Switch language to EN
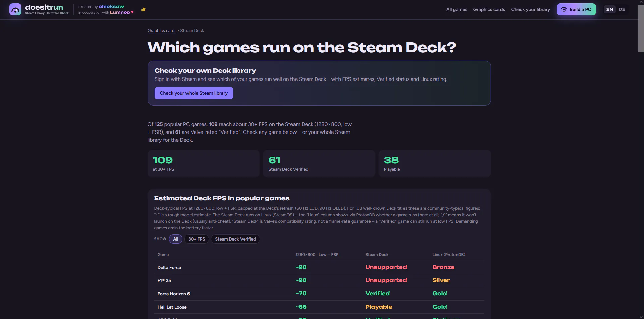The image size is (644, 319). click(x=610, y=9)
